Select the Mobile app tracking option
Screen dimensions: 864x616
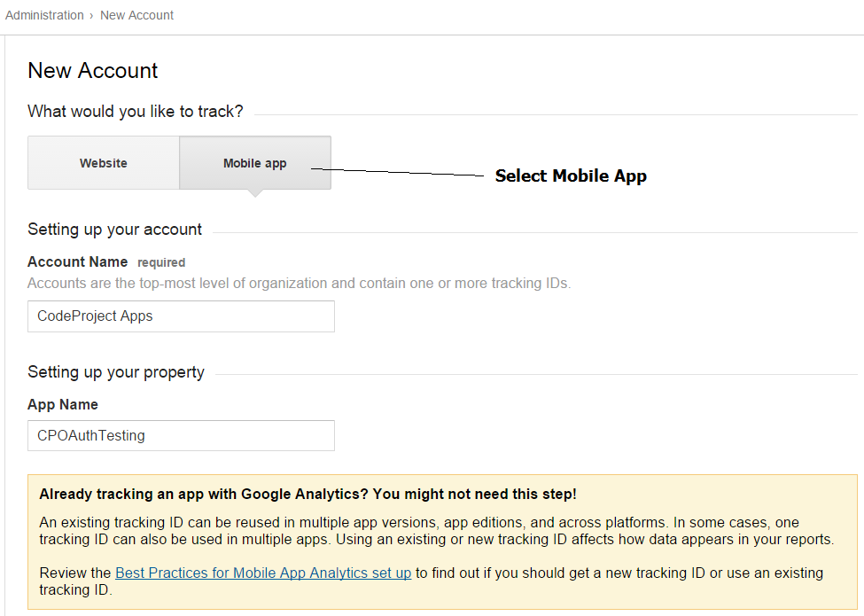coord(255,163)
